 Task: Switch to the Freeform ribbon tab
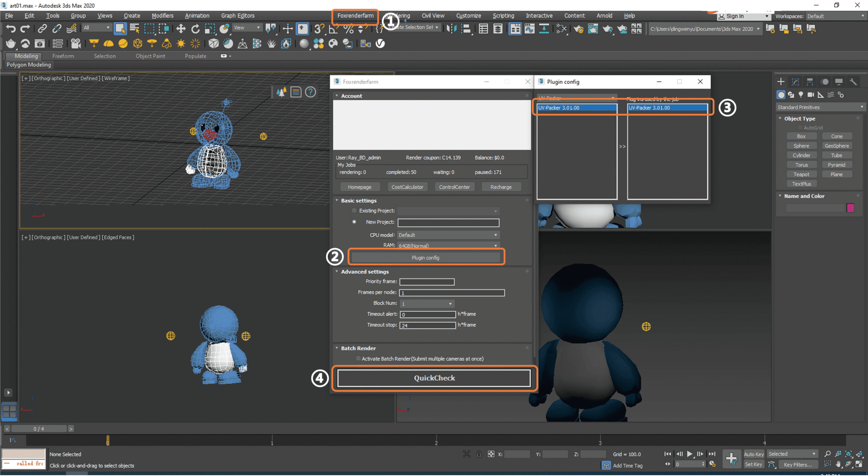tap(63, 56)
